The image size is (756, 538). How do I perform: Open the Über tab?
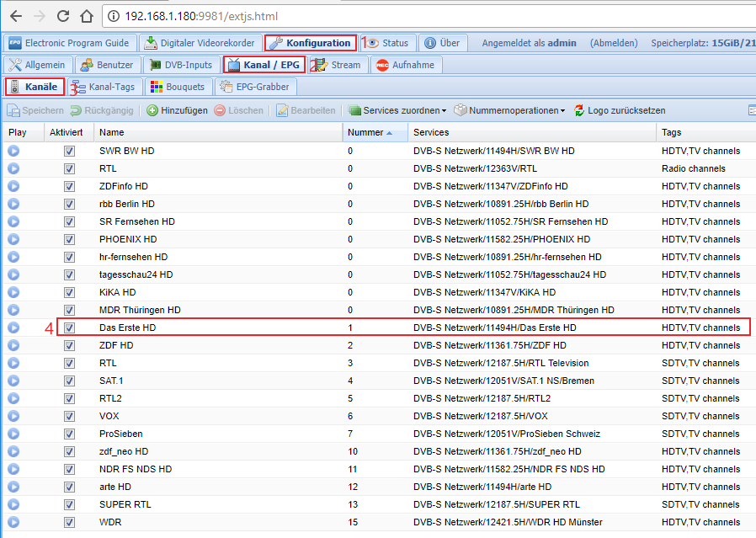point(443,43)
